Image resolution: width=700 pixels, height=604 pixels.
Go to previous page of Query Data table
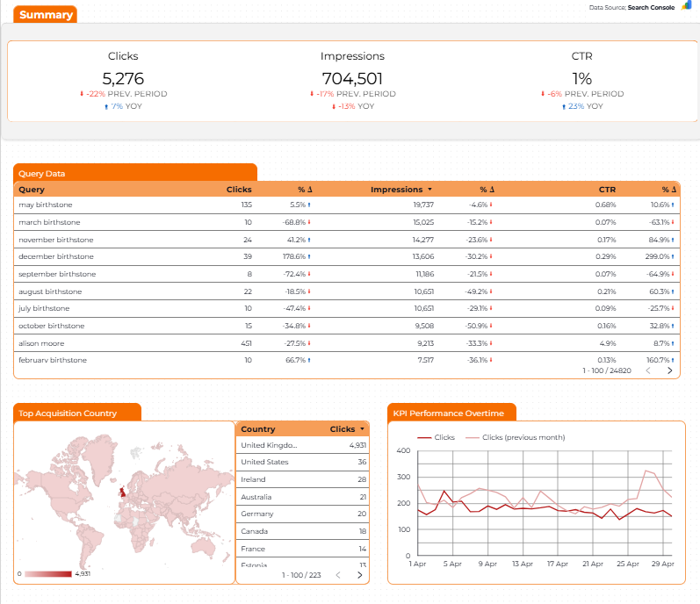coord(648,370)
